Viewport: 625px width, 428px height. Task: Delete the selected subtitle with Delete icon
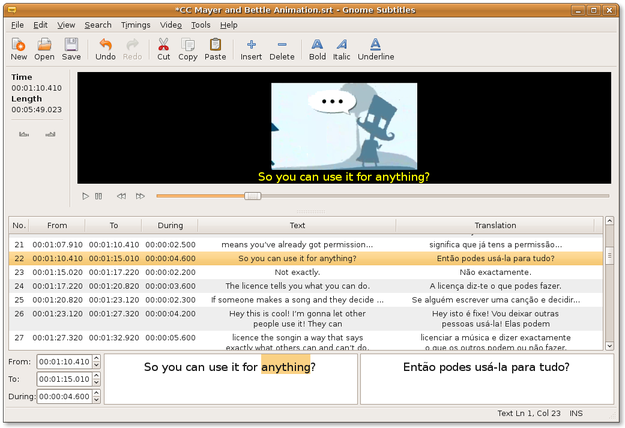(x=282, y=49)
